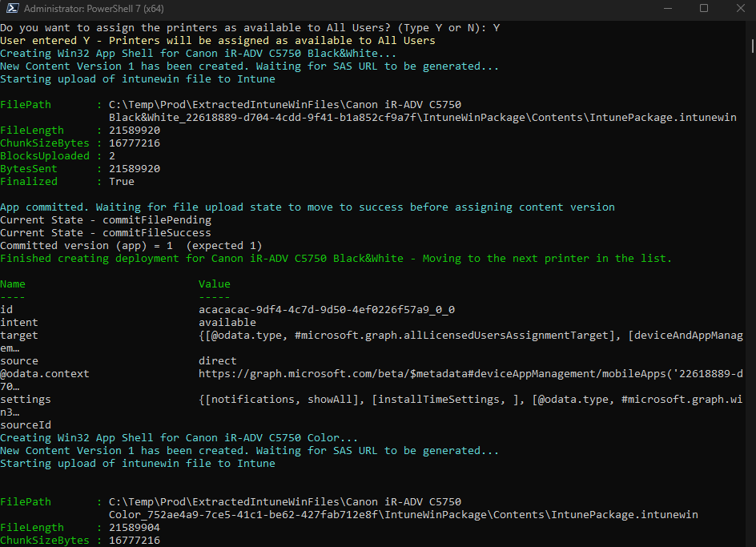Screen dimensions: 756x547
Task: Minimize the PowerShell window
Action: pos(666,9)
